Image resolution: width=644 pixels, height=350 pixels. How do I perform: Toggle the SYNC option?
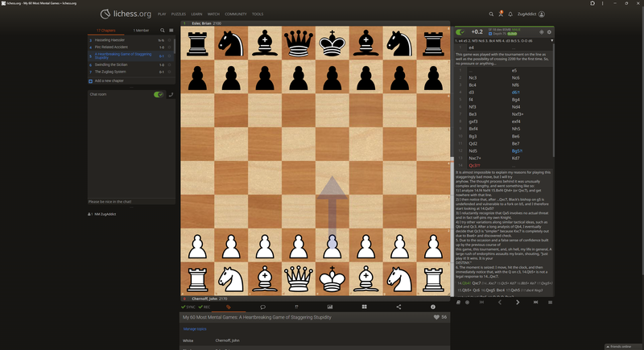[188, 307]
